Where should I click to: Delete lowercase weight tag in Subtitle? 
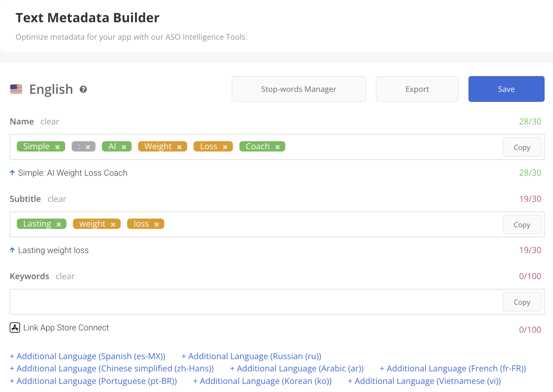pyautogui.click(x=113, y=224)
